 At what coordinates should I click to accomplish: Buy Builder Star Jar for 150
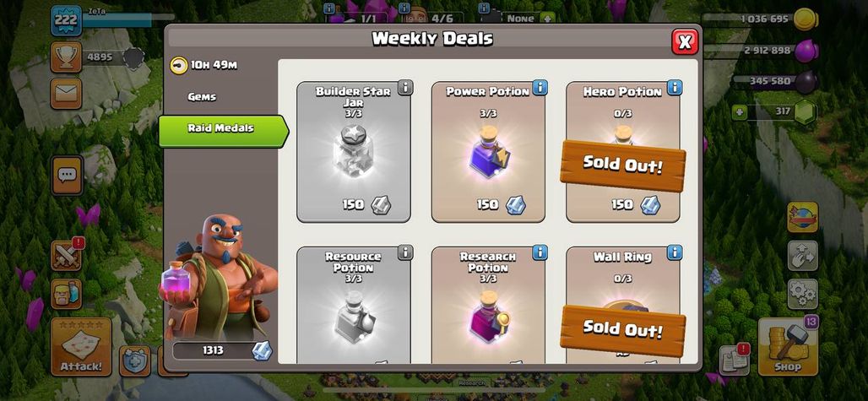coord(366,204)
